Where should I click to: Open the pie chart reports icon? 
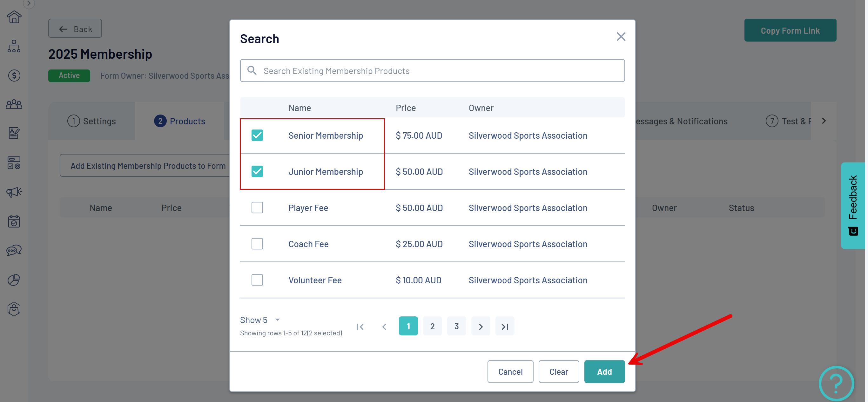click(14, 280)
